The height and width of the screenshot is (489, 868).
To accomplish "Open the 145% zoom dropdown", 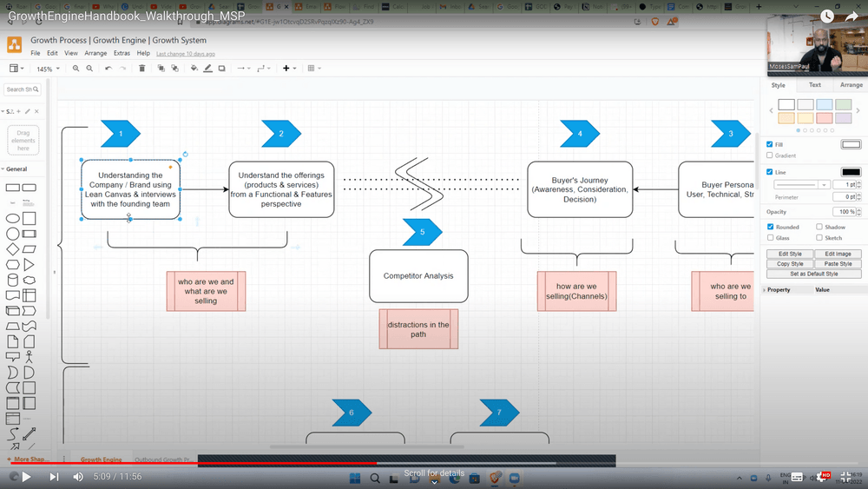I will 48,69.
